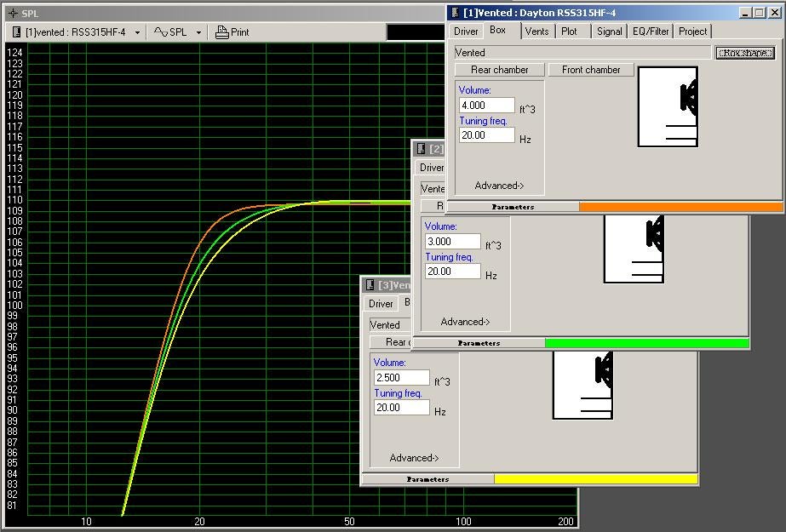The height and width of the screenshot is (532, 786).
Task: Click the "81" label on the dB axis
Action: pyautogui.click(x=12, y=506)
